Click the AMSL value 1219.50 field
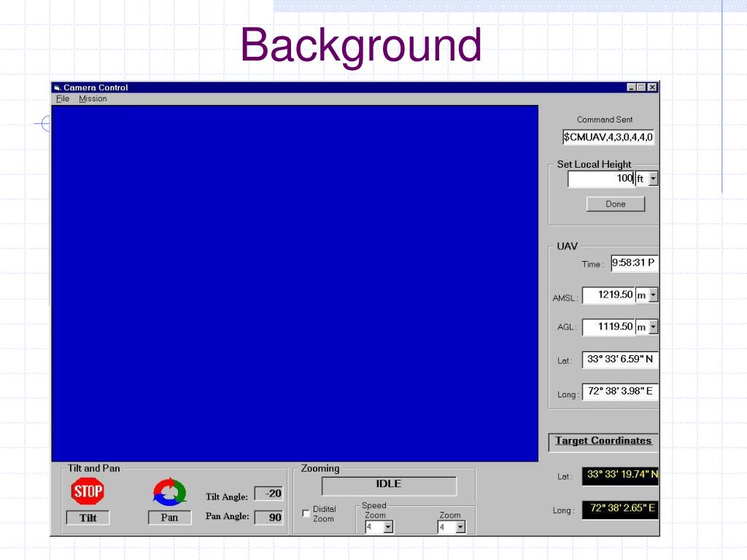This screenshot has height=560, width=747. coord(608,295)
